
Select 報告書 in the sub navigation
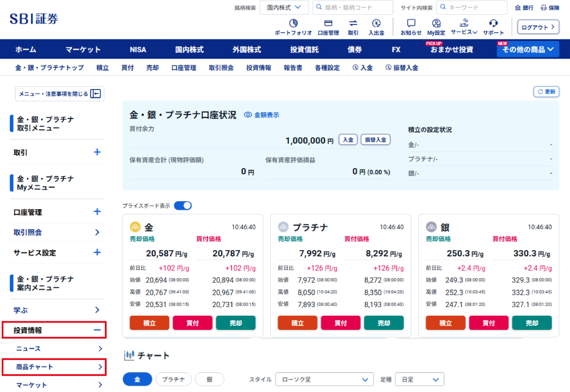click(x=293, y=68)
